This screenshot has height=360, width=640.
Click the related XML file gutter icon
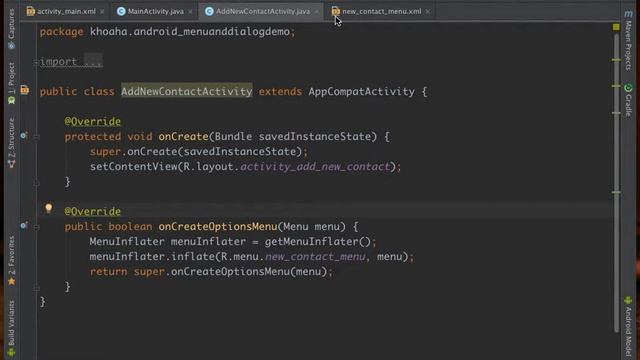click(x=24, y=90)
